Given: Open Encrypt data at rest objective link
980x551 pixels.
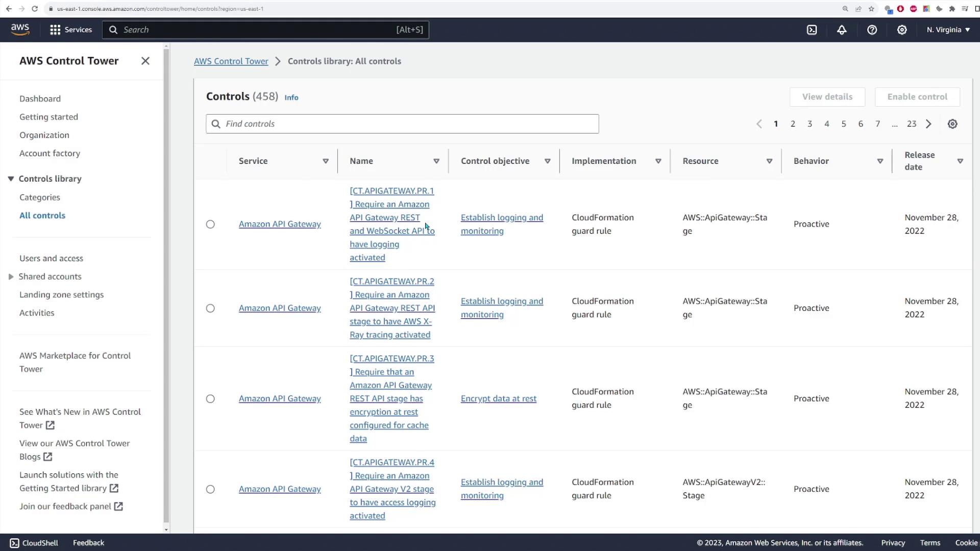Looking at the screenshot, I should (498, 399).
